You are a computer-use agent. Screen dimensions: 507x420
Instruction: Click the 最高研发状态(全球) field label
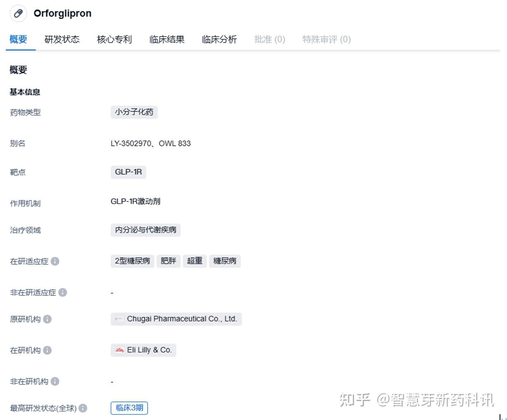(43, 408)
